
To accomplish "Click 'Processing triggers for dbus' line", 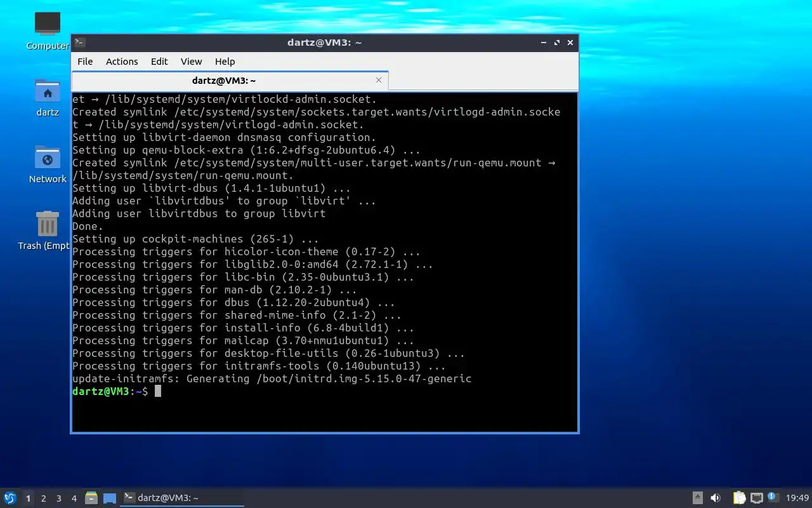I will tap(233, 302).
